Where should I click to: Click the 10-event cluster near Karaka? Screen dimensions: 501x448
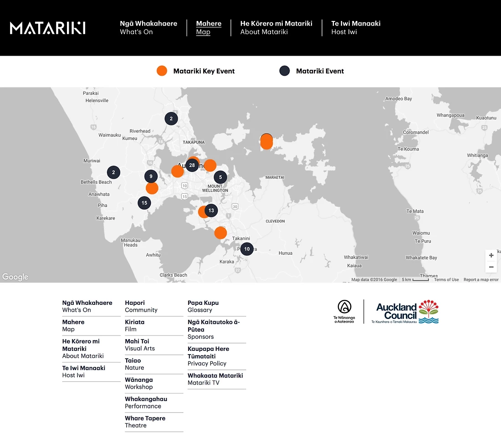pyautogui.click(x=247, y=249)
